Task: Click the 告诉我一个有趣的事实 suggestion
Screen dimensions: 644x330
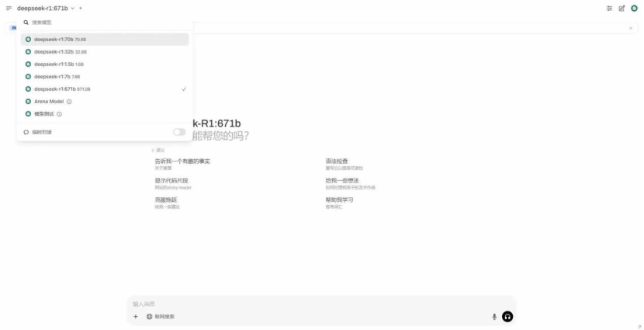Action: 182,164
